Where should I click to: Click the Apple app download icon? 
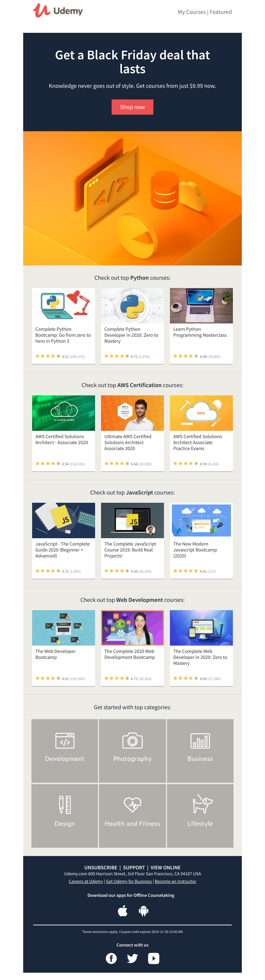pos(123,911)
